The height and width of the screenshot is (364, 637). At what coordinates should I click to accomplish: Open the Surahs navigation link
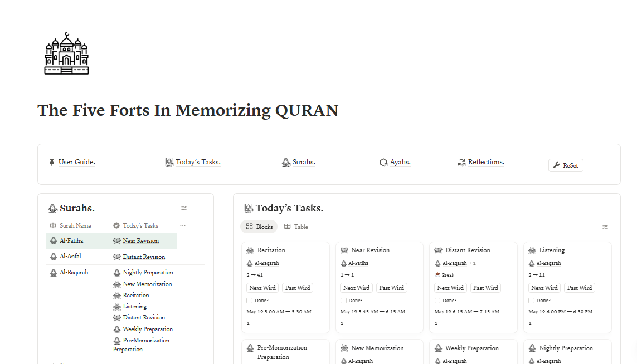pos(304,162)
